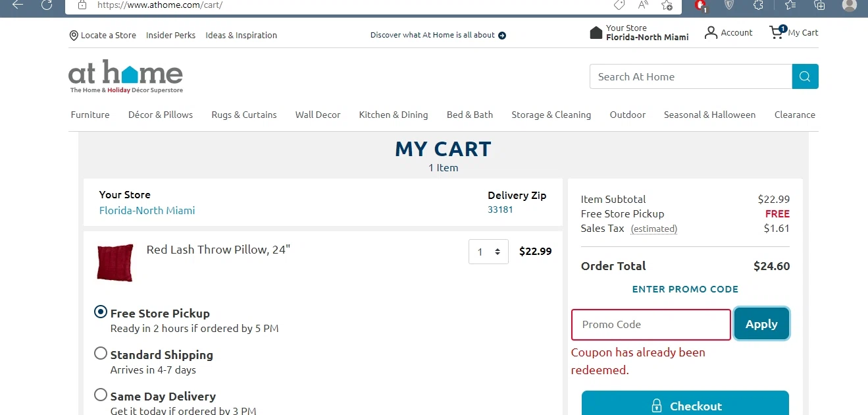The width and height of the screenshot is (868, 415).
Task: Open the Kitchen & Dining menu
Action: tap(394, 115)
